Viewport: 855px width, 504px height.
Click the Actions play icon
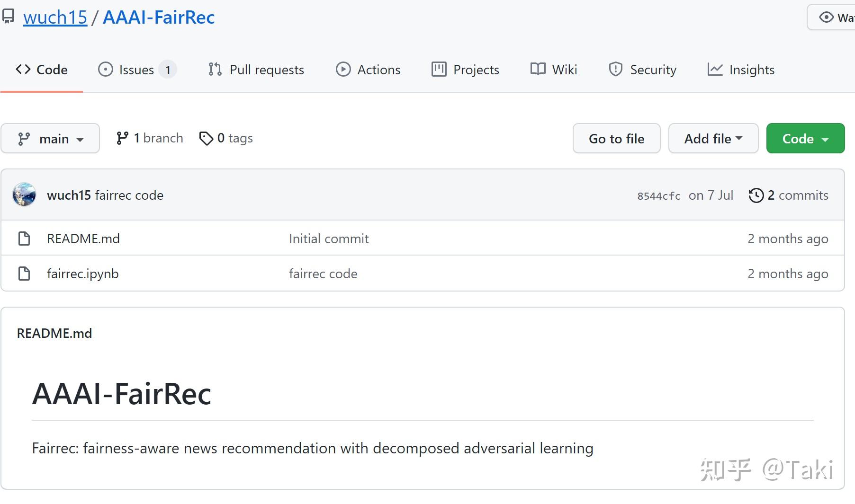[343, 70]
